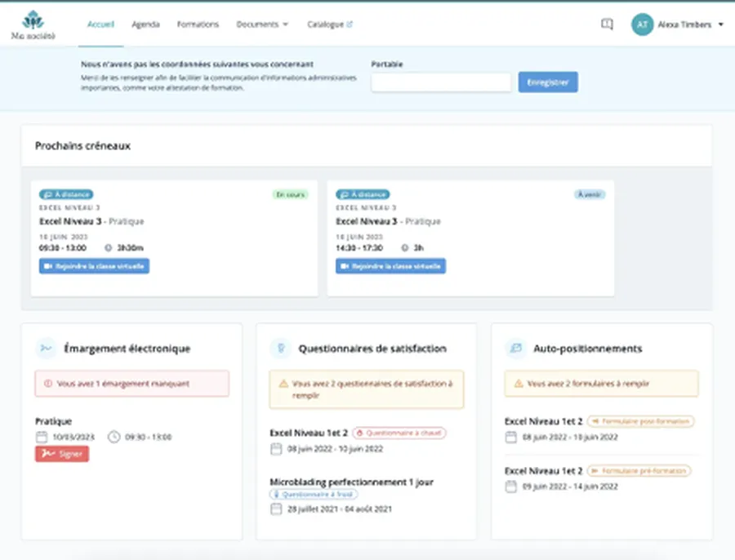Click the Enregistrer button

coord(548,82)
